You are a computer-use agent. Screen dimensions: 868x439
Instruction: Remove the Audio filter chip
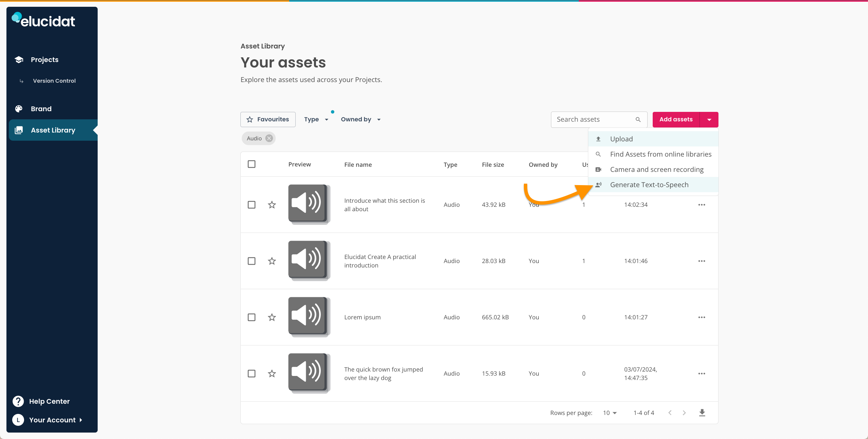[x=269, y=138]
